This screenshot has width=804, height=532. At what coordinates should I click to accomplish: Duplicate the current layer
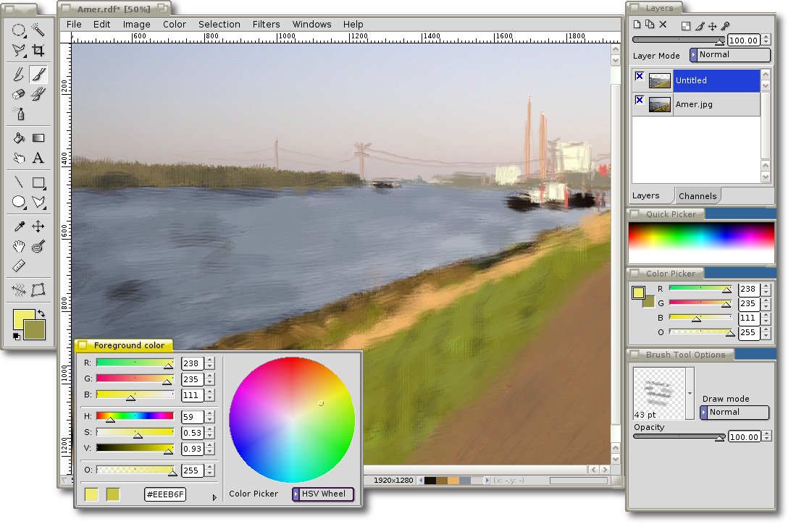tap(650, 24)
